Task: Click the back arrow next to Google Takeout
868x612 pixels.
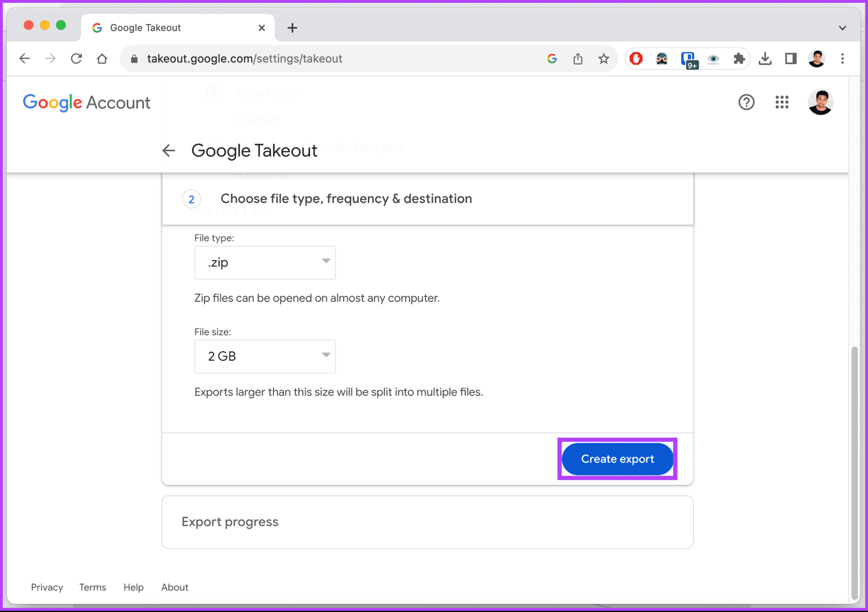Action: [x=168, y=150]
